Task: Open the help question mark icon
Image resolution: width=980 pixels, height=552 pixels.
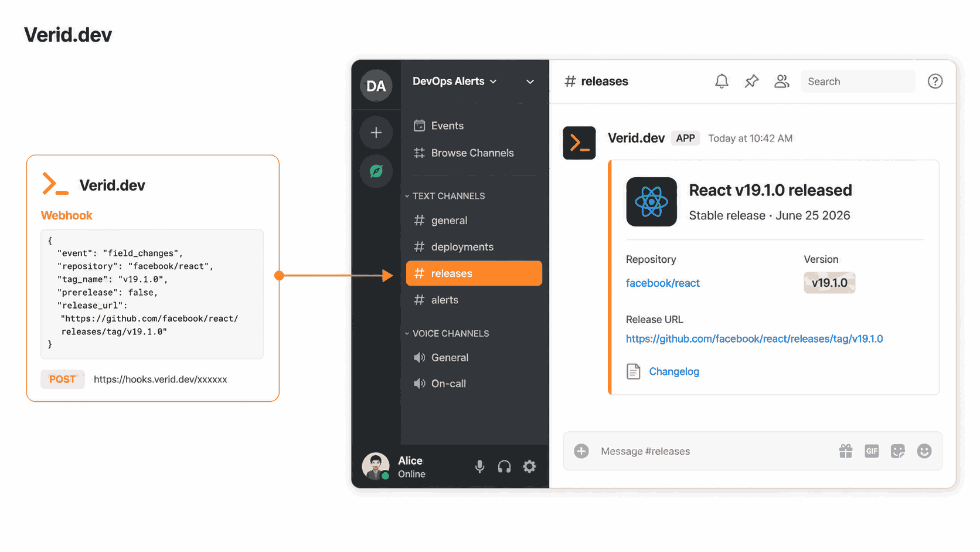Action: pyautogui.click(x=935, y=82)
